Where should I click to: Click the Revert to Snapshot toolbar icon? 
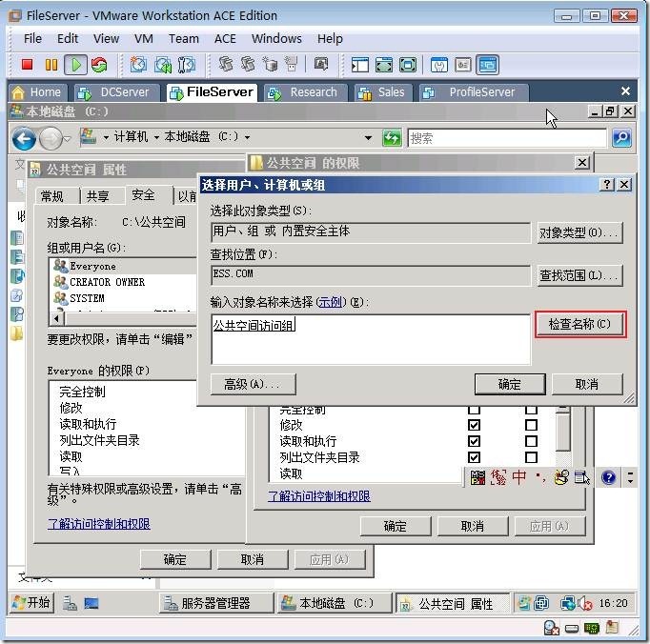point(162,65)
